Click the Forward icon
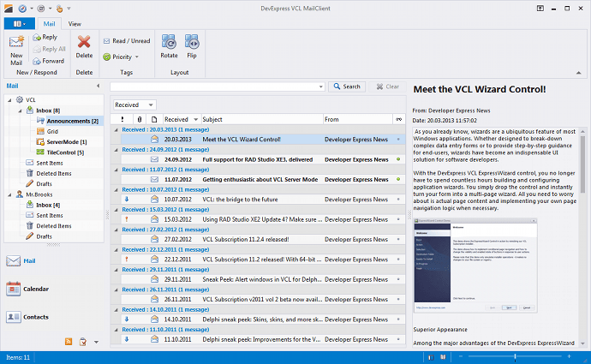Image resolution: width=591 pixels, height=364 pixels. click(x=37, y=61)
